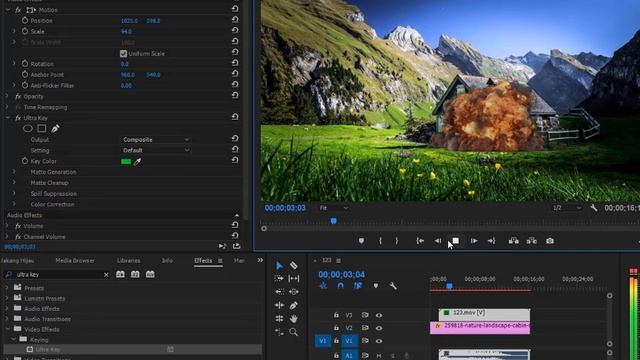Lock the V3 track
Image resolution: width=640 pixels, height=360 pixels.
pyautogui.click(x=336, y=315)
